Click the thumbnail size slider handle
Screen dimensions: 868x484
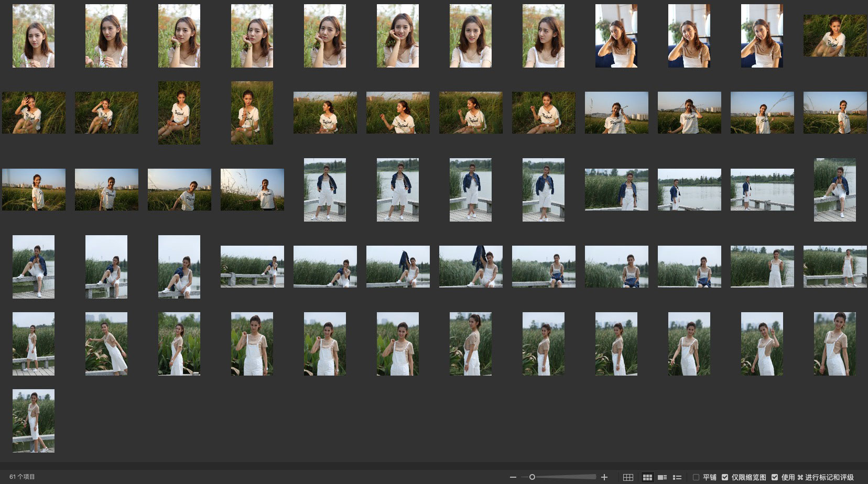[x=532, y=477]
